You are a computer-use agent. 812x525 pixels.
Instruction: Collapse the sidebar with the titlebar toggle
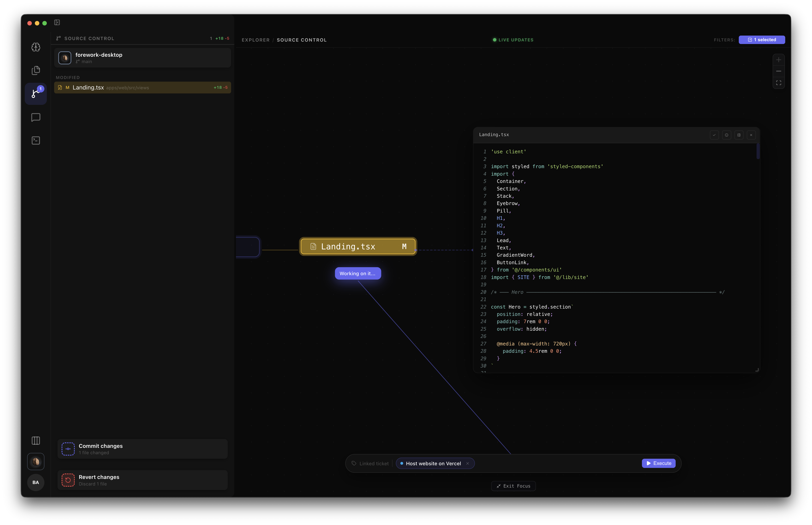click(x=57, y=22)
